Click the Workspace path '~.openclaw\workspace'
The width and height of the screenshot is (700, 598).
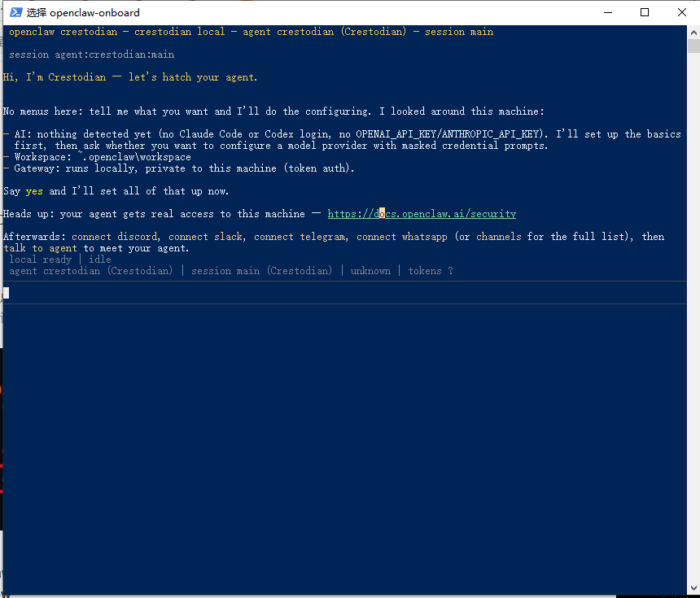point(134,157)
